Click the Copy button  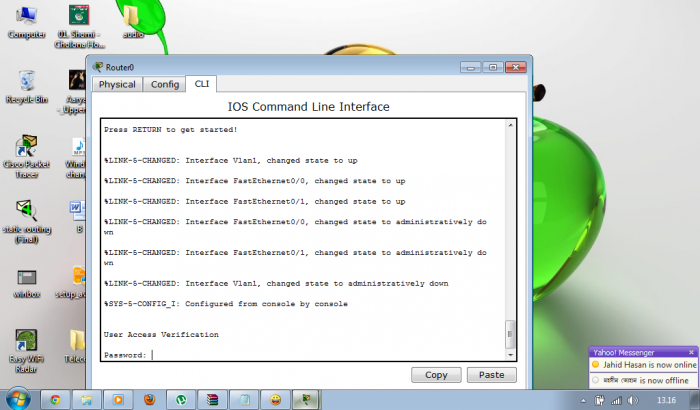[436, 375]
